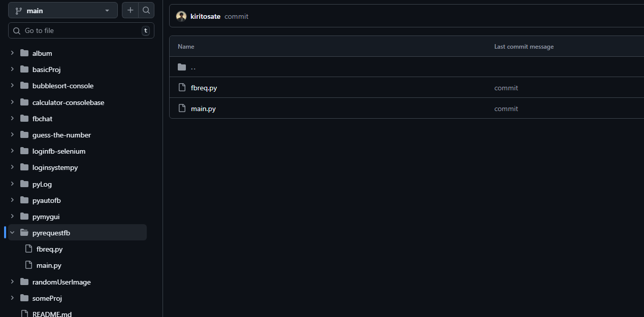Click the album folder icon
The width and height of the screenshot is (644, 317).
(x=24, y=53)
